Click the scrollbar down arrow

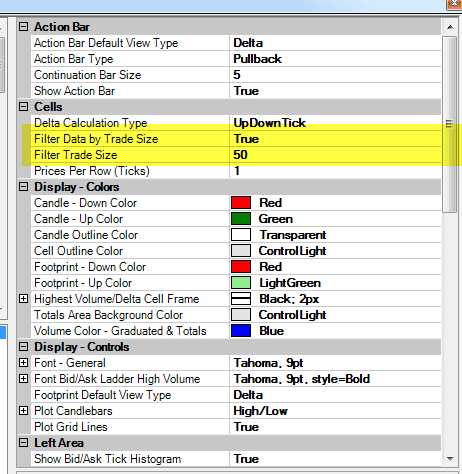click(x=450, y=459)
